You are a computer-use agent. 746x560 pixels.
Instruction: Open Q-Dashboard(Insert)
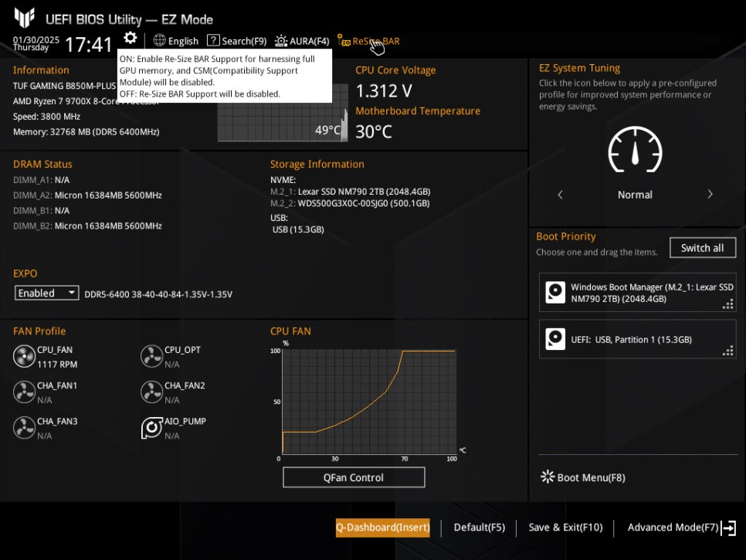pyautogui.click(x=382, y=528)
